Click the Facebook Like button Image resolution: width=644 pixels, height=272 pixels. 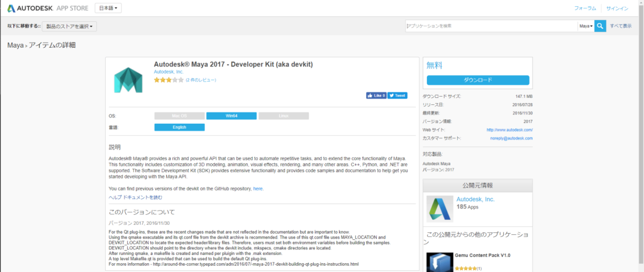(x=376, y=95)
